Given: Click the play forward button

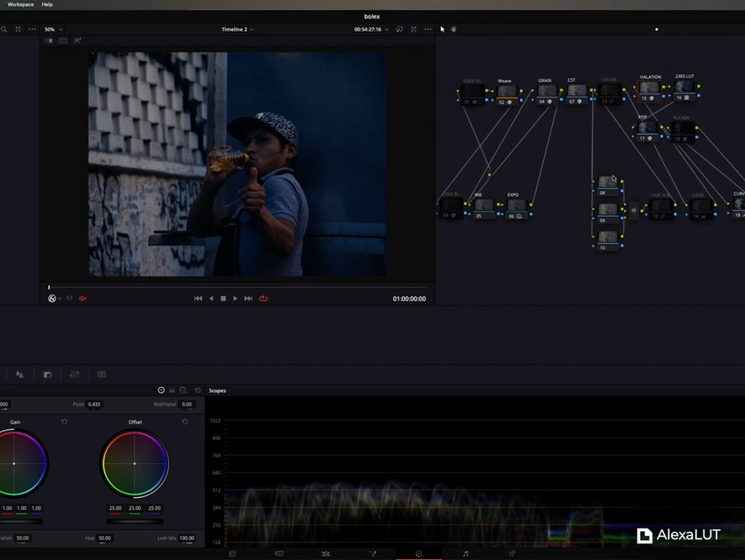Looking at the screenshot, I should [x=235, y=299].
